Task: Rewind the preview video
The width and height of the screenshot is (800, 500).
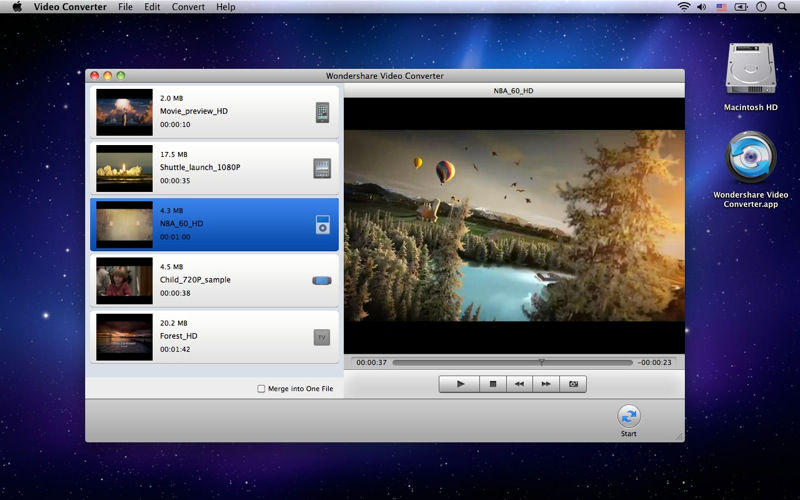Action: pyautogui.click(x=519, y=384)
